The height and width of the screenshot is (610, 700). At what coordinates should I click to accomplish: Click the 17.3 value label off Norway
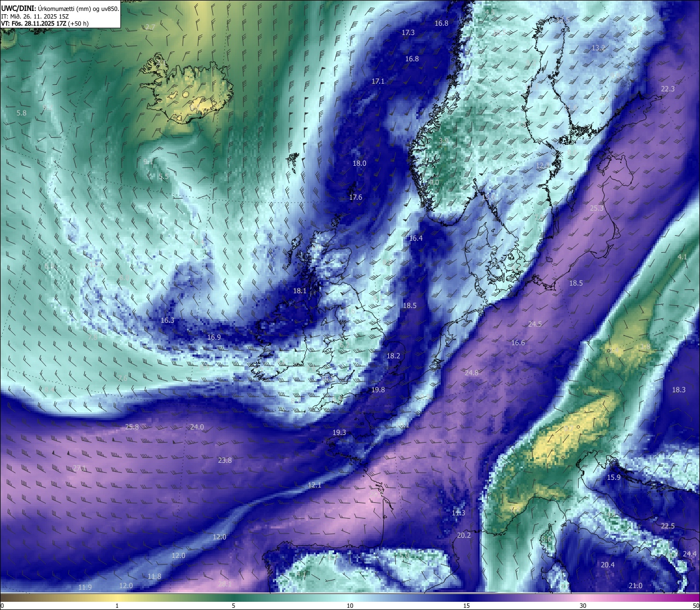tap(408, 33)
